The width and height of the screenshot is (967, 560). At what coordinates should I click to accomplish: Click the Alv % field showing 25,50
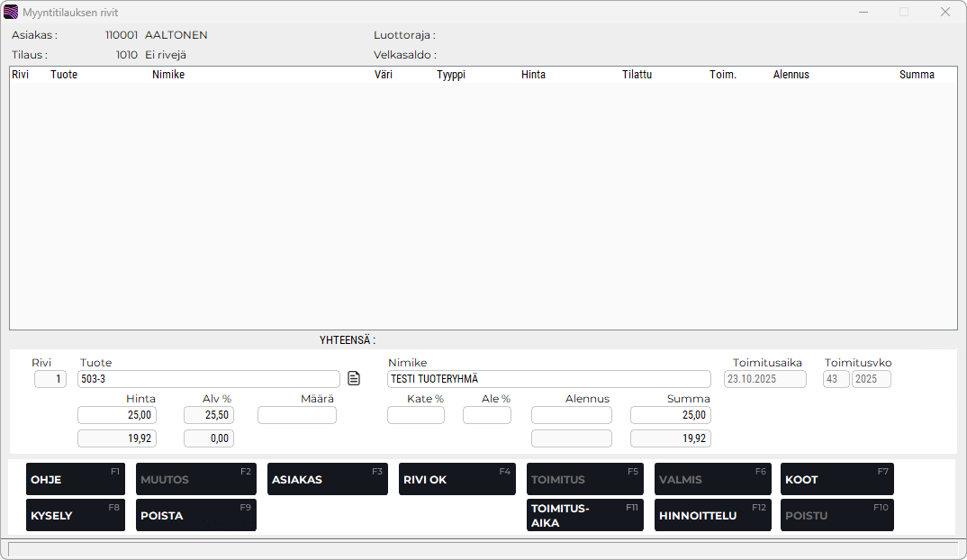pos(208,415)
